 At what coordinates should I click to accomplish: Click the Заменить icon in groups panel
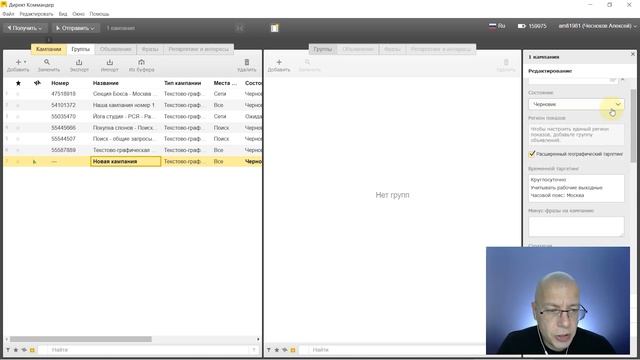click(x=307, y=62)
